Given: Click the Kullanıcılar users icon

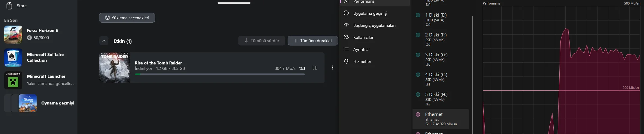Looking at the screenshot, I should coord(346,37).
